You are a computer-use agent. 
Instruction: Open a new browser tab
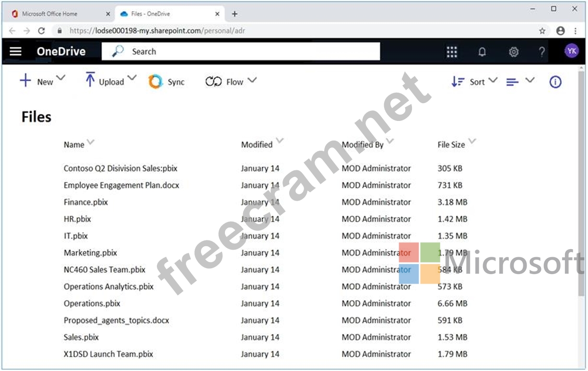point(235,14)
